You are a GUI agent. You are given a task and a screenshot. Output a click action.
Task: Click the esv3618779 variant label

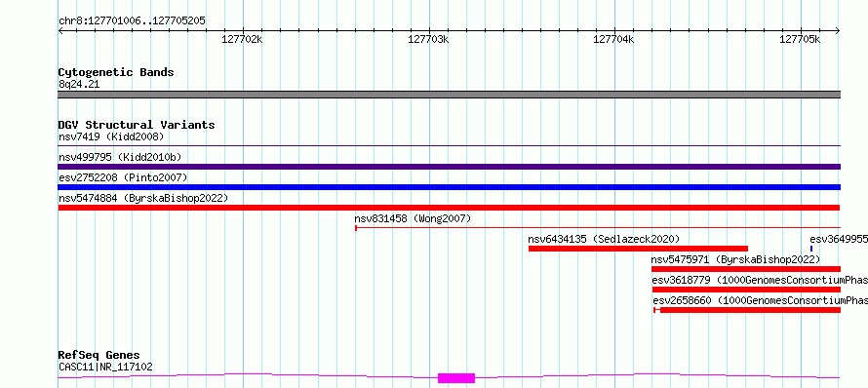pyautogui.click(x=760, y=280)
